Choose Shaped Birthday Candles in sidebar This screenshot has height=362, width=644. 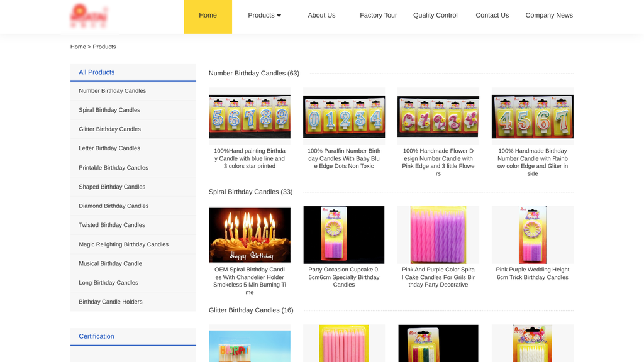coord(112,187)
